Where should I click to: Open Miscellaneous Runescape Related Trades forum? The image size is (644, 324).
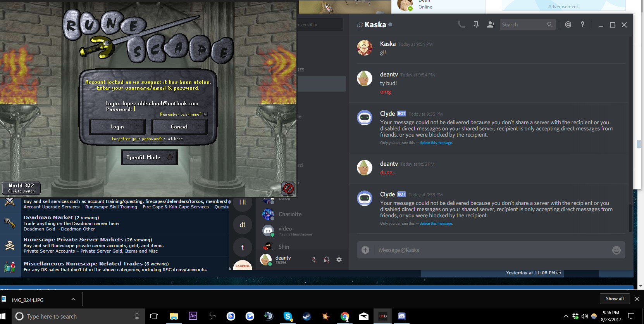point(83,263)
